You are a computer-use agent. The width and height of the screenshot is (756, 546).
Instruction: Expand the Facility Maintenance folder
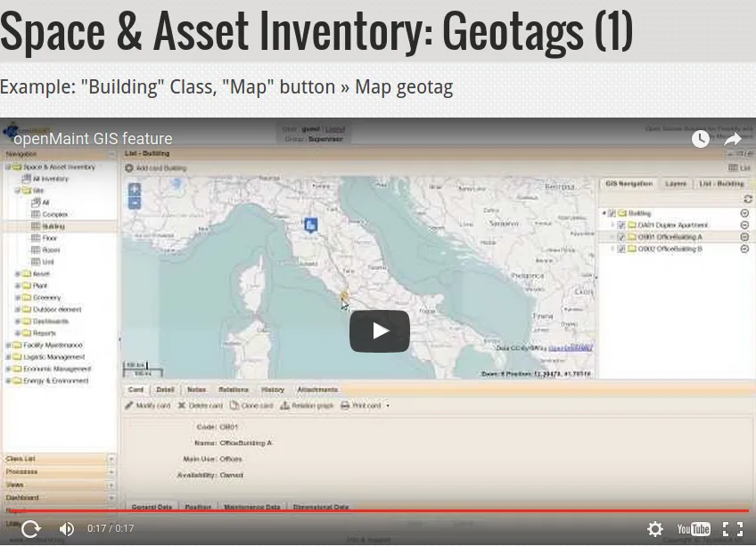coord(8,345)
